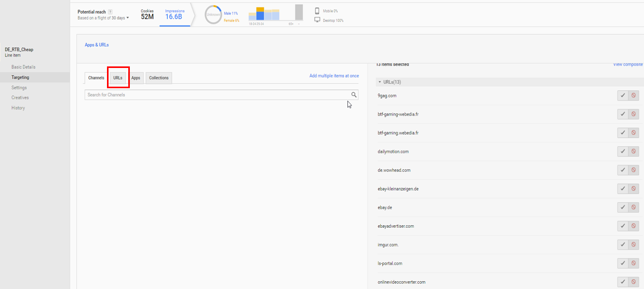The width and height of the screenshot is (644, 289).
Task: Select the de.wowhead.com URL entry
Action: [394, 170]
